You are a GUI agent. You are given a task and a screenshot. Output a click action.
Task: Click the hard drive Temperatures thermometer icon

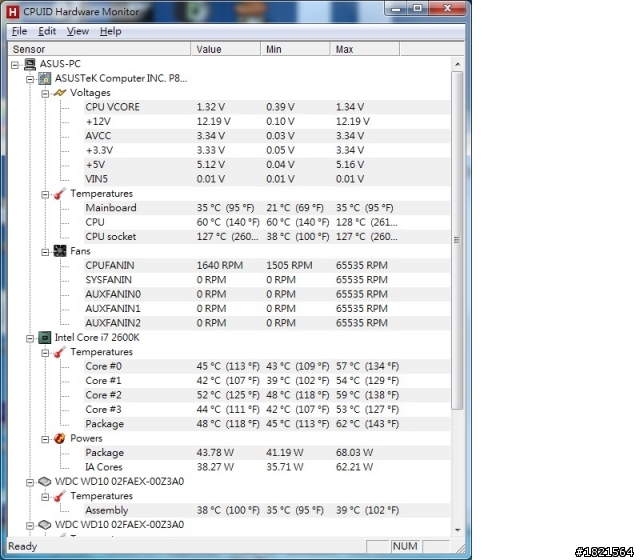60,496
